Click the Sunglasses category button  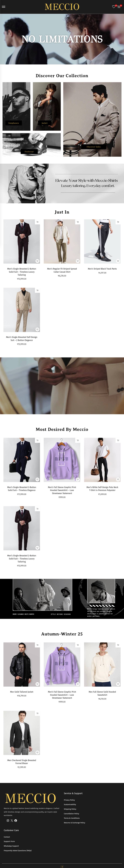click(x=14, y=123)
